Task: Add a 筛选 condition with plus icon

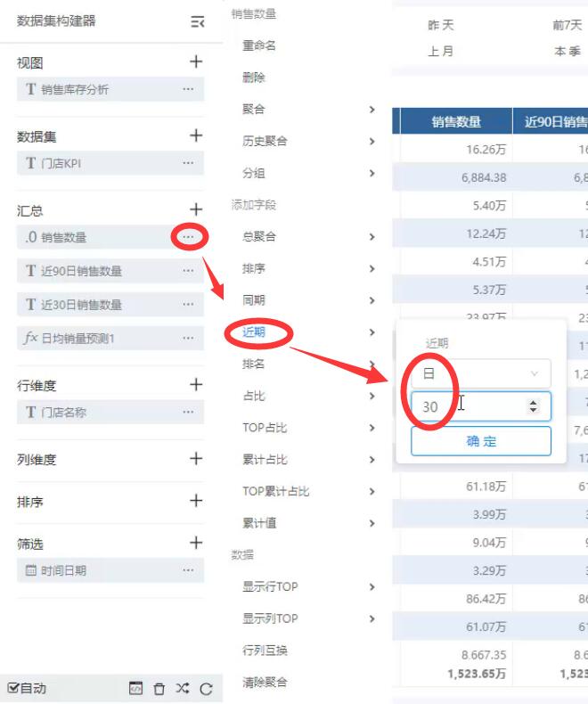Action: (196, 543)
